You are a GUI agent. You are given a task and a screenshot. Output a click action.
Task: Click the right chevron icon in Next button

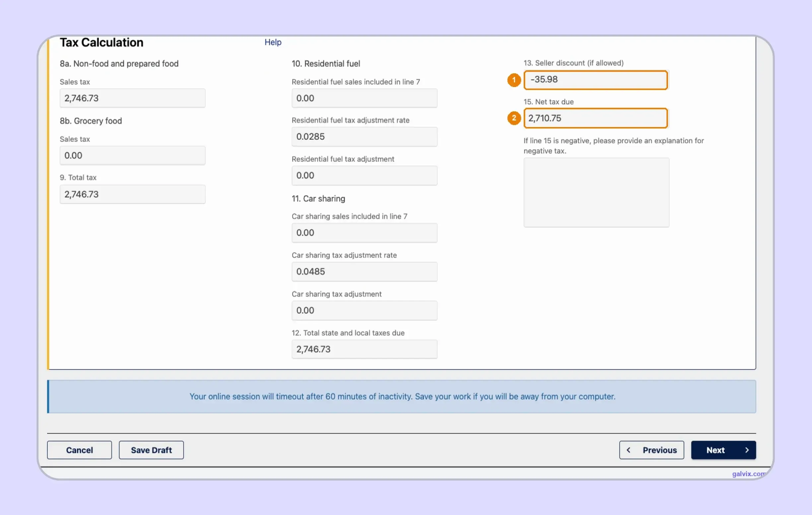[747, 450]
